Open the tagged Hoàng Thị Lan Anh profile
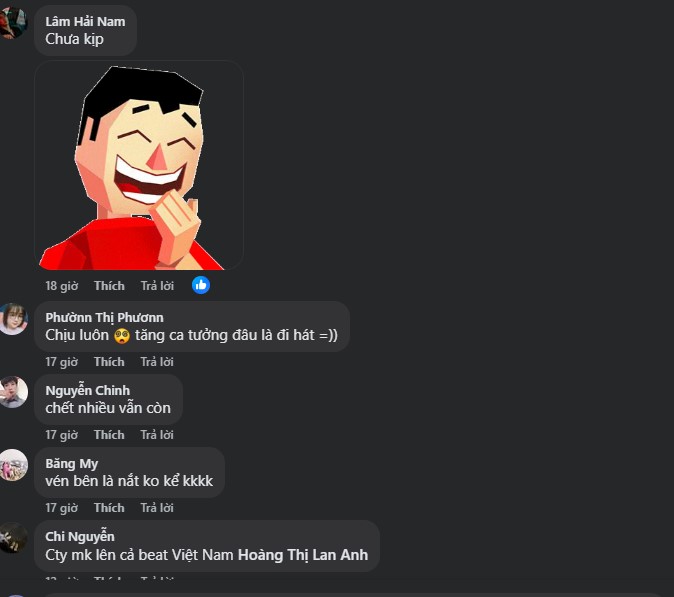Image resolution: width=674 pixels, height=597 pixels. [x=303, y=555]
